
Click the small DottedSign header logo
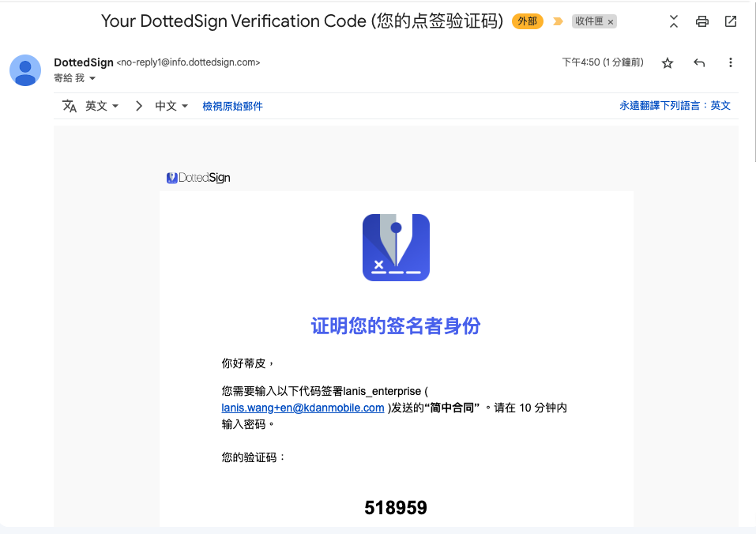(198, 178)
